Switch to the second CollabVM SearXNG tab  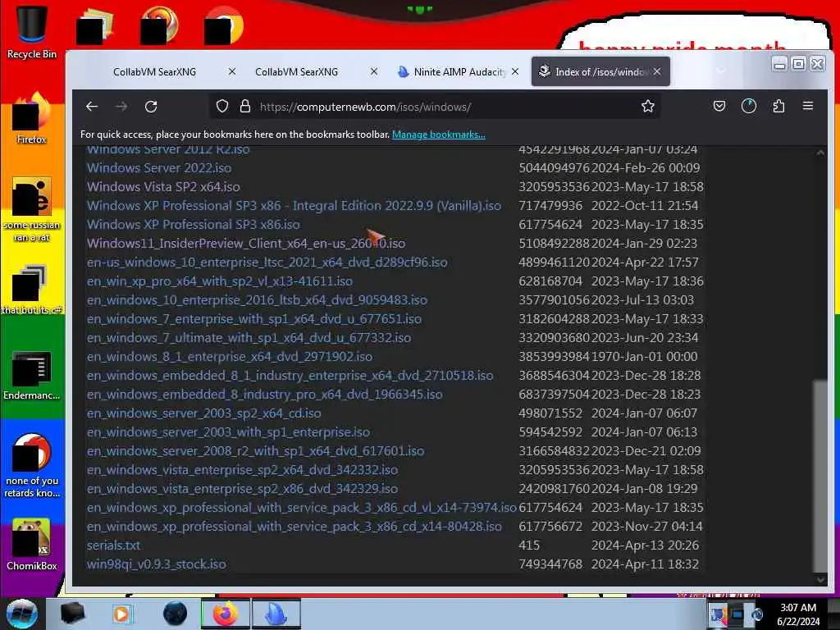(x=296, y=72)
